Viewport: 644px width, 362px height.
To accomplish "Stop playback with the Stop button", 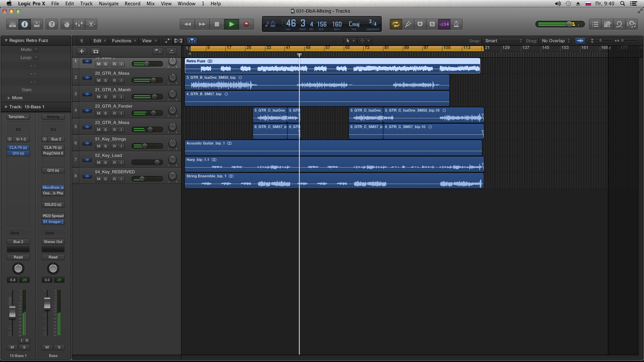I will tap(217, 24).
